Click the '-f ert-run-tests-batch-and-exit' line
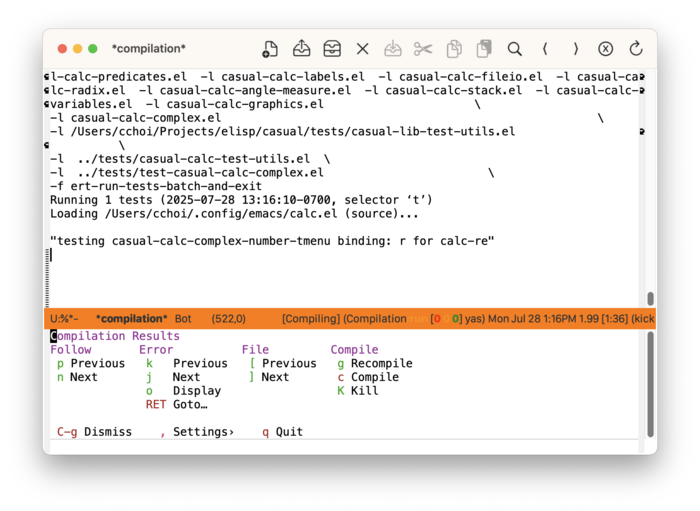 pos(156,186)
